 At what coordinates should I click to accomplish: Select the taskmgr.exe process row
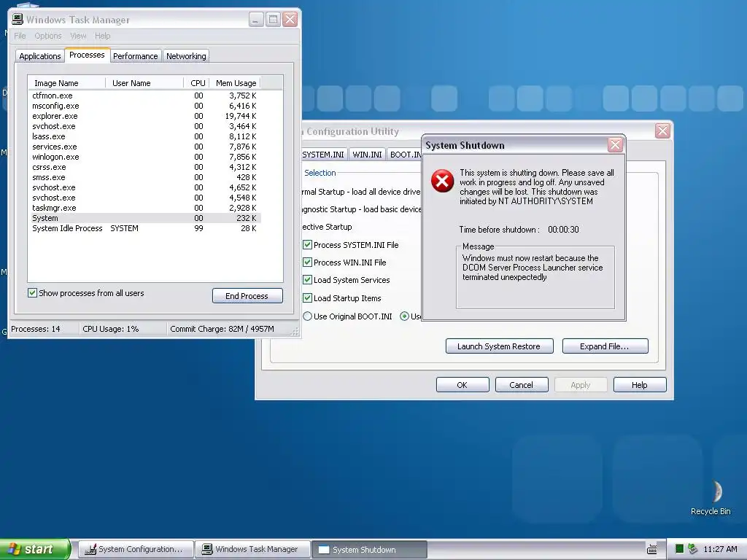pos(144,208)
